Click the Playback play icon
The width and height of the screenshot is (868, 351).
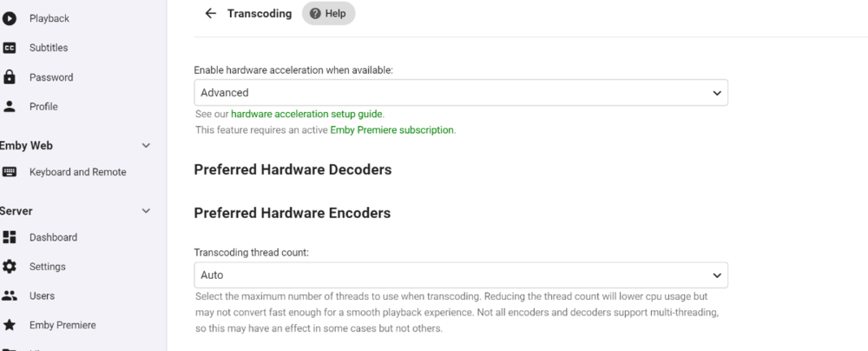click(10, 18)
